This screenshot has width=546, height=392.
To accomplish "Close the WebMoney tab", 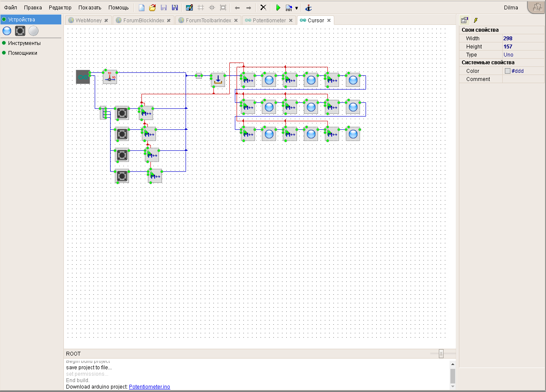I will point(106,21).
